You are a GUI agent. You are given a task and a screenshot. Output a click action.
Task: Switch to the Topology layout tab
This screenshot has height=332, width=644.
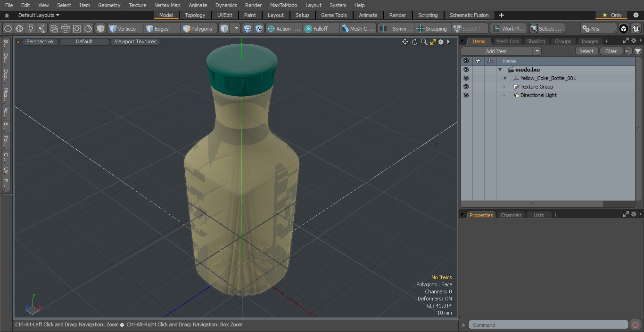(x=195, y=15)
